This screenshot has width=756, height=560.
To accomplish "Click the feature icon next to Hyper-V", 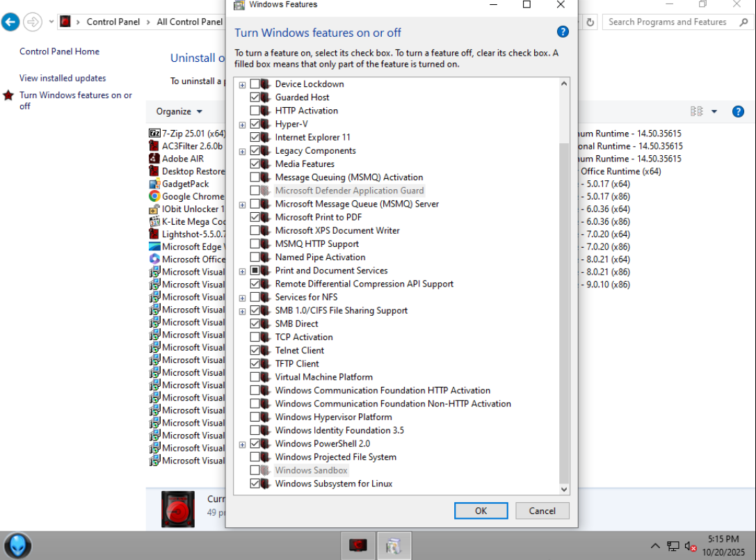I will [265, 124].
